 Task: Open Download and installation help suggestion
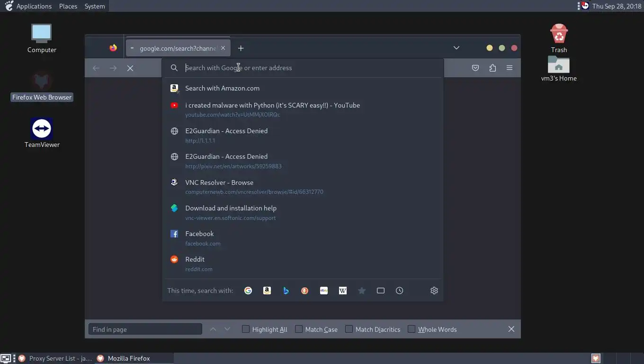tap(303, 212)
